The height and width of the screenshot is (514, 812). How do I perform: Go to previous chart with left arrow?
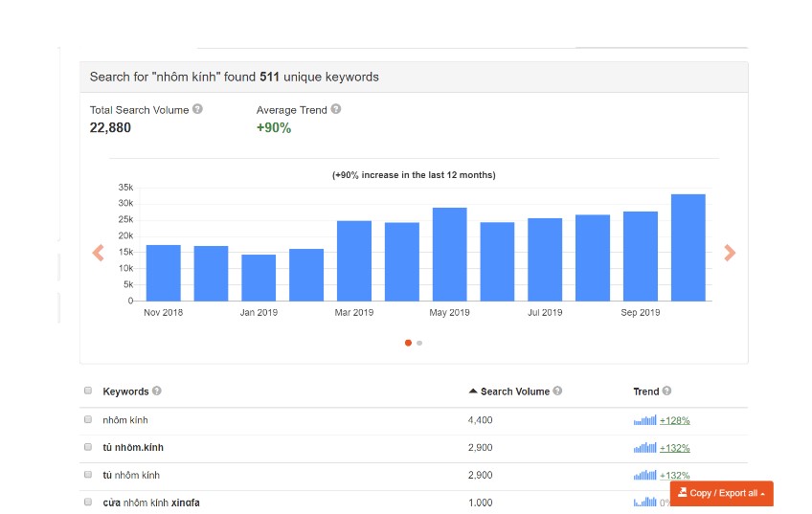[x=97, y=253]
